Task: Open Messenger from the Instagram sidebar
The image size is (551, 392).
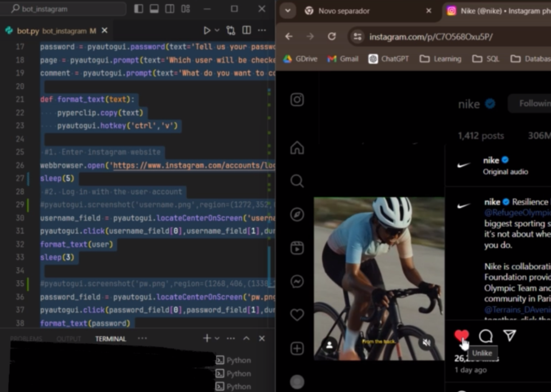Action: [x=297, y=281]
